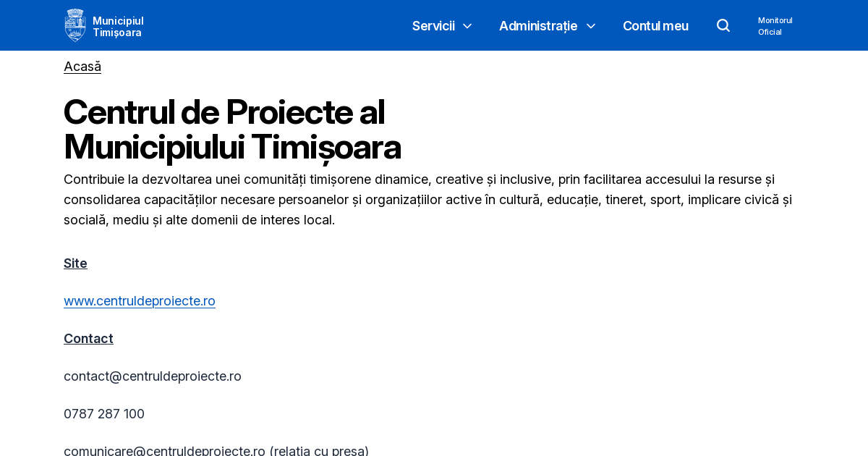This screenshot has height=456, width=868.
Task: Follow the www.centruldeproiecte.ro link
Action: click(140, 300)
